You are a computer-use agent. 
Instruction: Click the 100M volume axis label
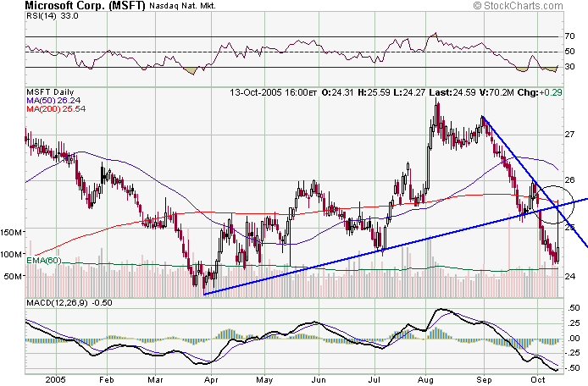point(10,255)
